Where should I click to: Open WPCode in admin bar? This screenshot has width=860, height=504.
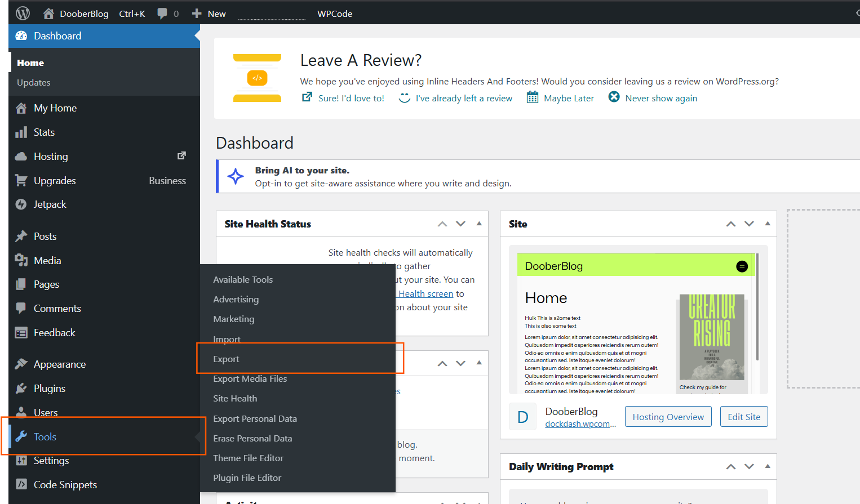pyautogui.click(x=335, y=14)
